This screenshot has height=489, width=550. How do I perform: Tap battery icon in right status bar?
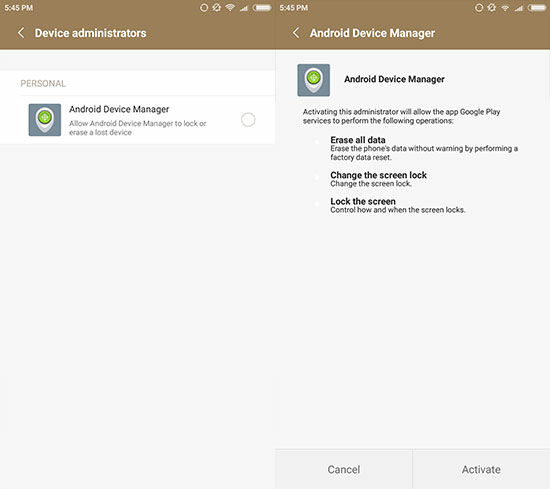pyautogui.click(x=537, y=7)
